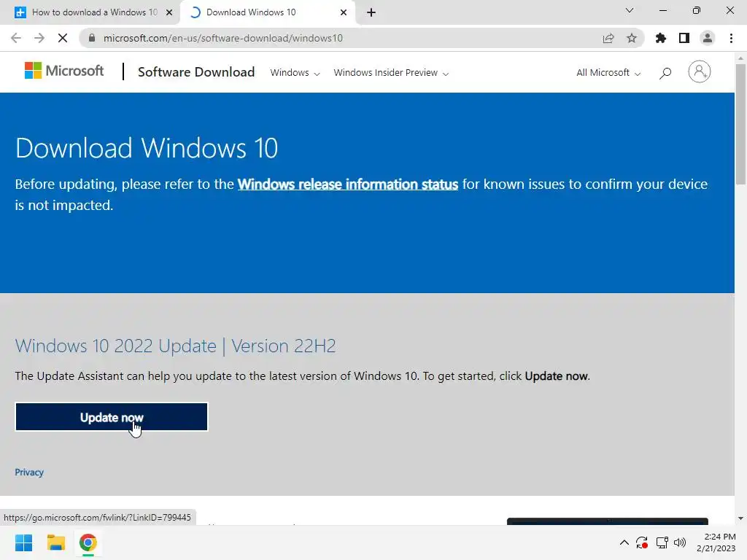Open Chrome three-dot menu
The width and height of the screenshot is (747, 560).
pos(731,38)
